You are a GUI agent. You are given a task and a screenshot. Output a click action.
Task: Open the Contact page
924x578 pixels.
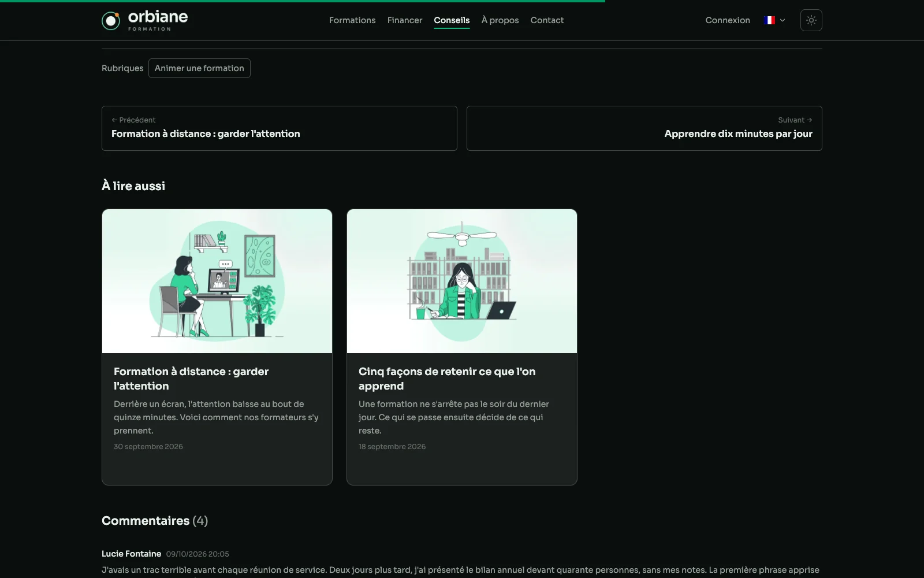coord(547,20)
